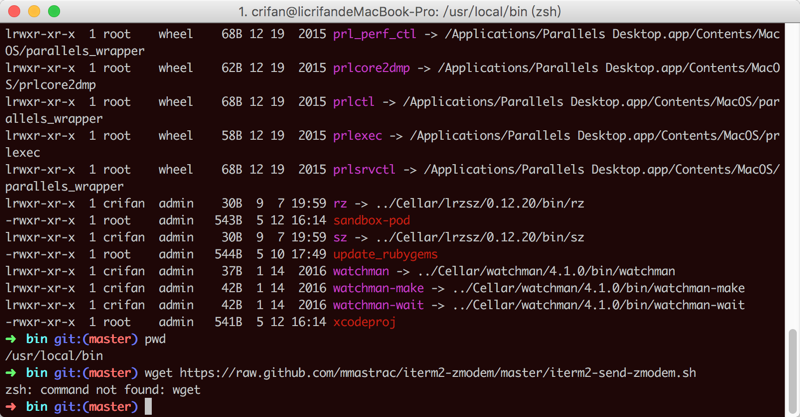The width and height of the screenshot is (800, 417).
Task: Click the green prompt arrow before pwd
Action: [10, 339]
